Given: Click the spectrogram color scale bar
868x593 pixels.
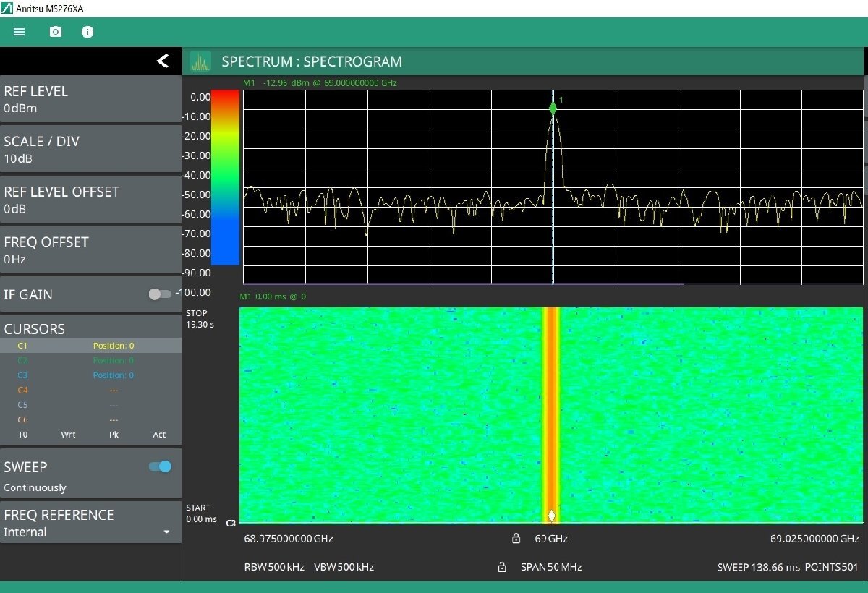Looking at the screenshot, I should coord(224,177).
